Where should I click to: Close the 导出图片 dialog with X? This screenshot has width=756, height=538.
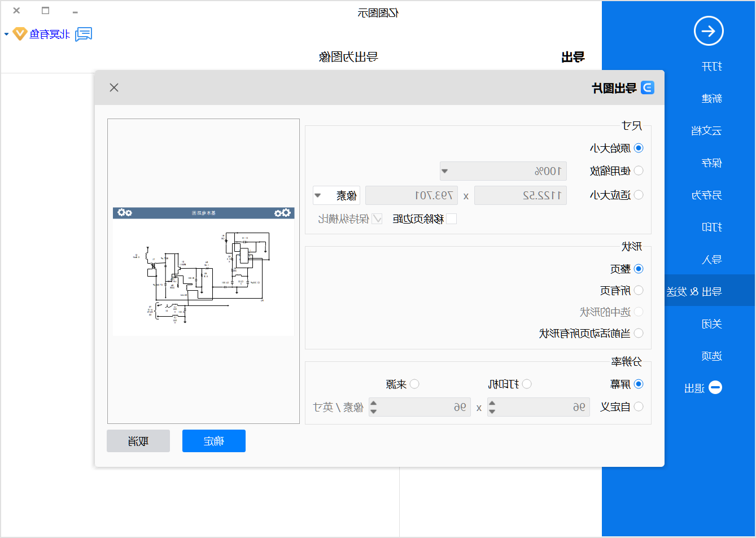(114, 88)
